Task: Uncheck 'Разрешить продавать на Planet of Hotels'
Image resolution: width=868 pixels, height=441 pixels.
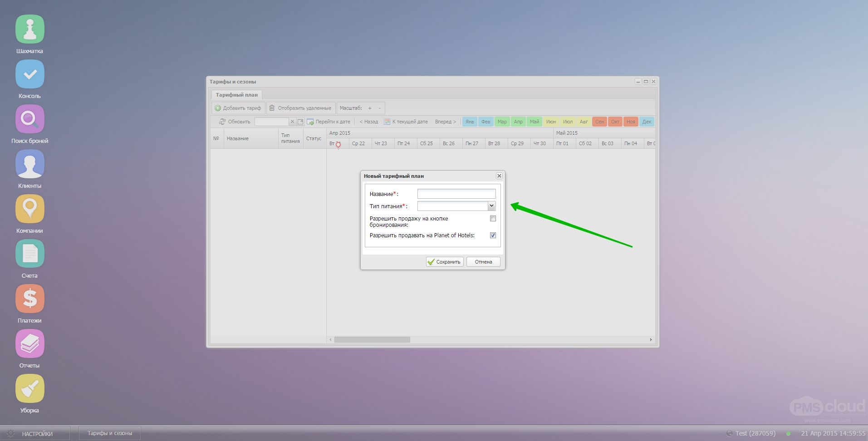Action: pos(493,235)
